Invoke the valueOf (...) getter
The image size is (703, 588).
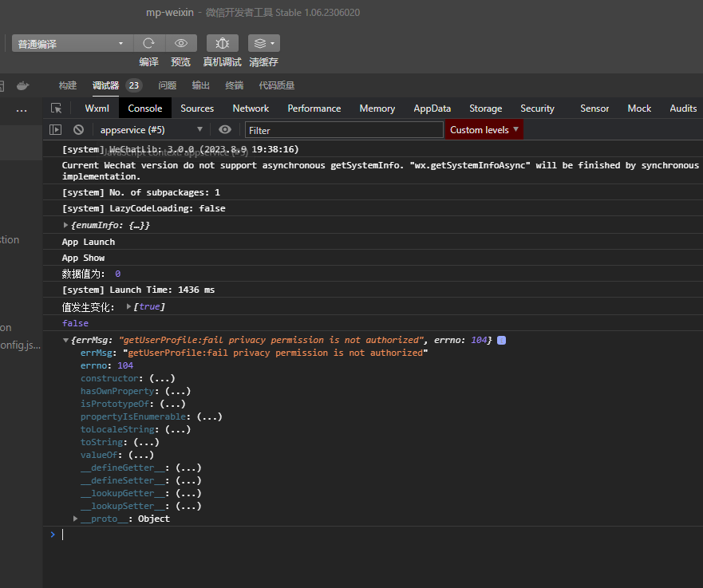(x=141, y=455)
